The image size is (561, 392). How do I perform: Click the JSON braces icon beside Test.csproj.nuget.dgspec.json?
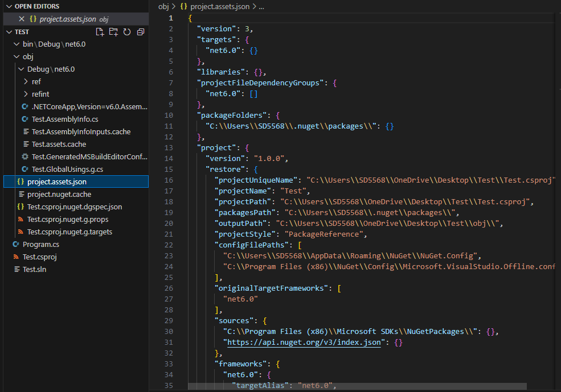coord(21,207)
